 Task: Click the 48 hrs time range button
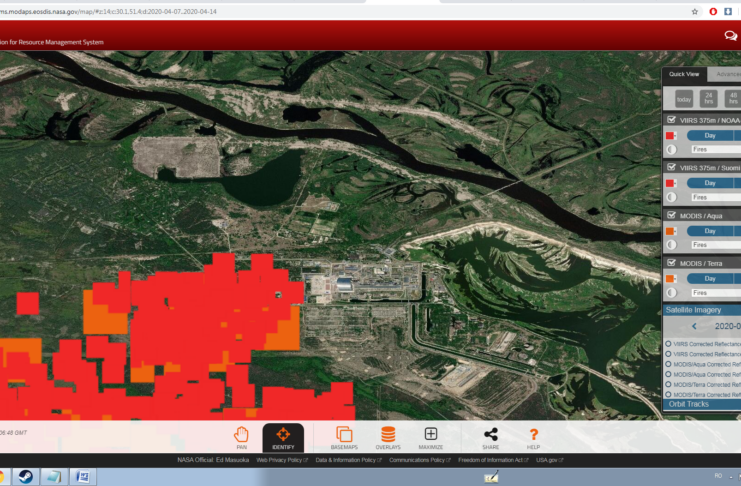[x=733, y=99]
